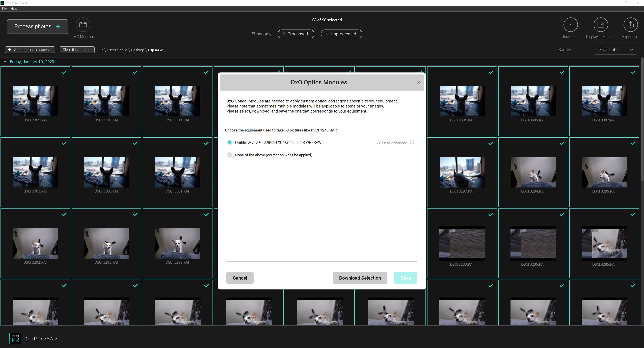Uncheck selection checkmark on DSCF3297.RAF
Screen dimensions: 644x348
click(x=491, y=143)
